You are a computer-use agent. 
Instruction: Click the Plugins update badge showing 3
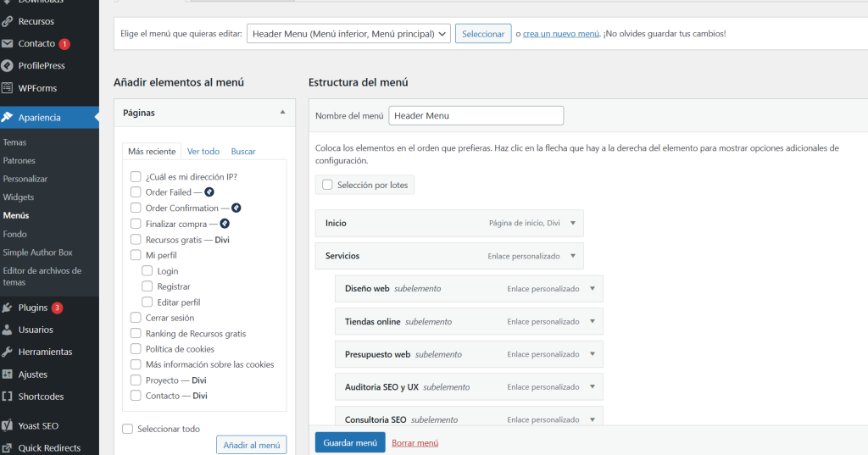tap(57, 308)
